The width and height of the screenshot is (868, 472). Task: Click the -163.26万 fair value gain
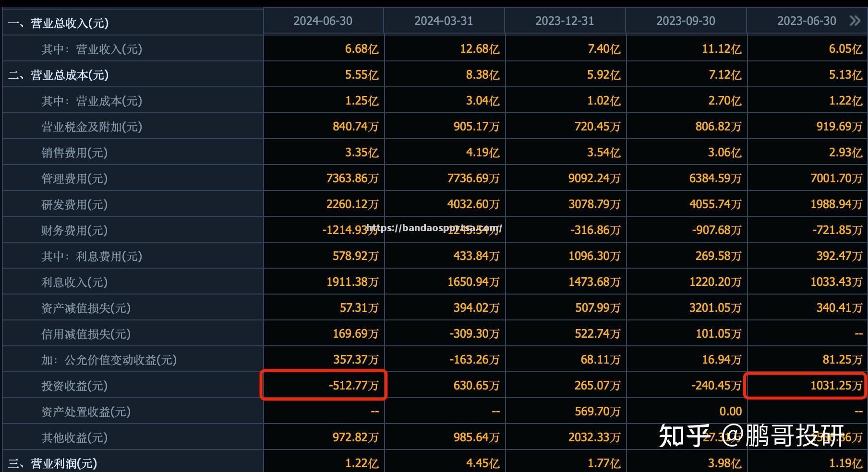474,360
